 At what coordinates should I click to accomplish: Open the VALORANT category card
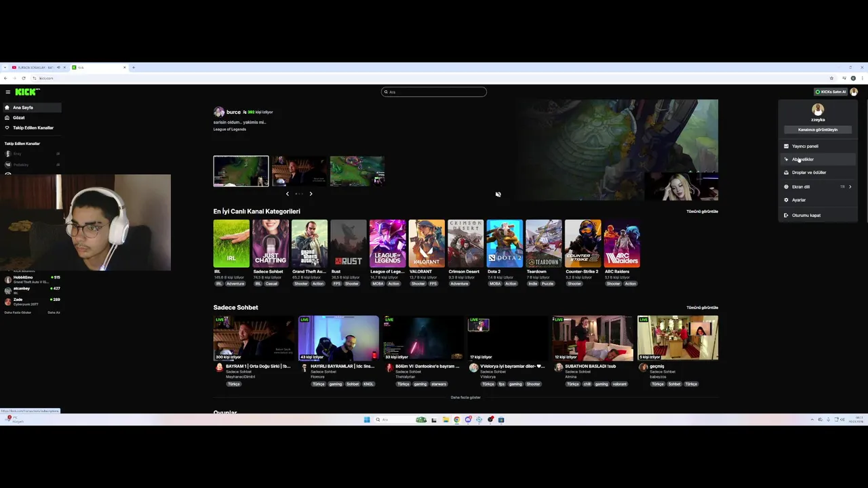click(x=427, y=243)
